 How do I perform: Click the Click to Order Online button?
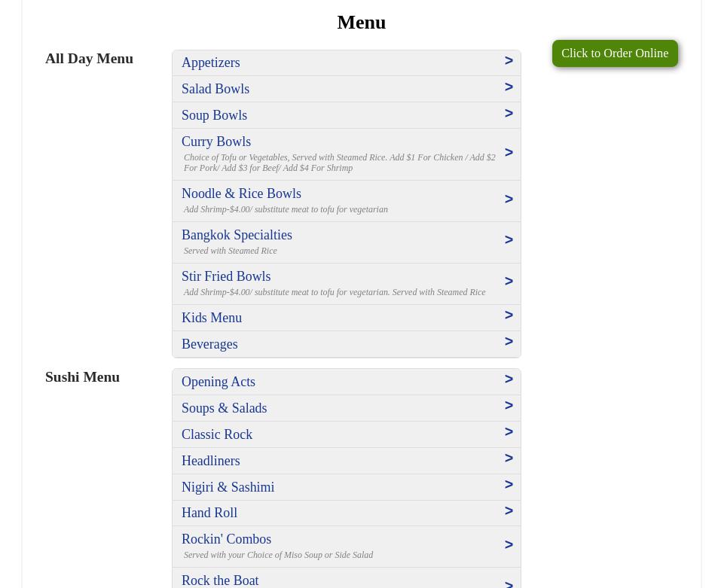[614, 53]
